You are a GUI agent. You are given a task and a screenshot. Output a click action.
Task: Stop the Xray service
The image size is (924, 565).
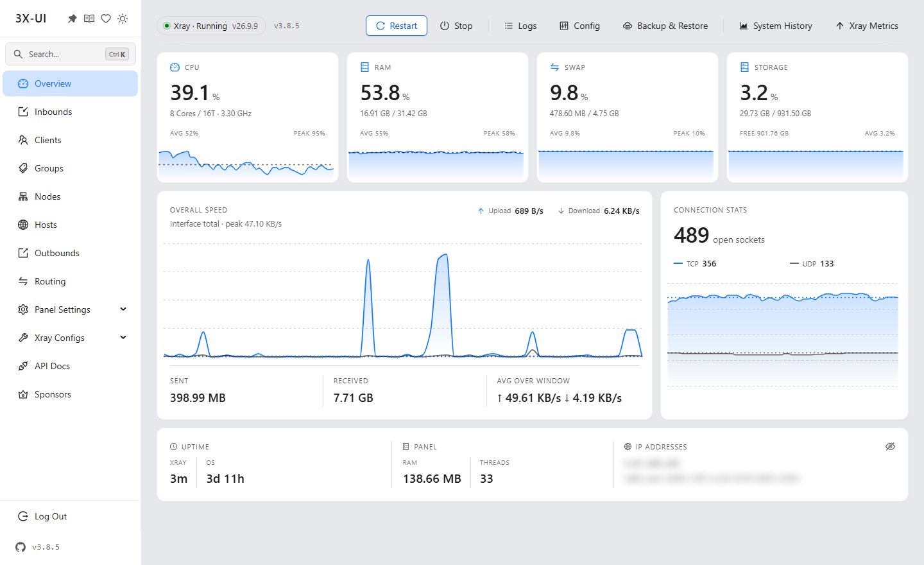pyautogui.click(x=456, y=26)
